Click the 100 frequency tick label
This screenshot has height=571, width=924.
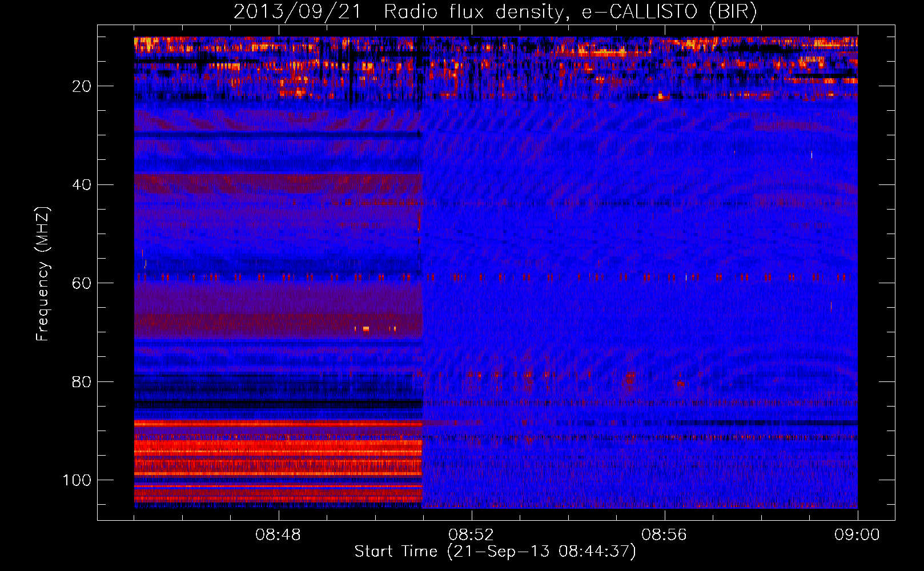pos(78,480)
